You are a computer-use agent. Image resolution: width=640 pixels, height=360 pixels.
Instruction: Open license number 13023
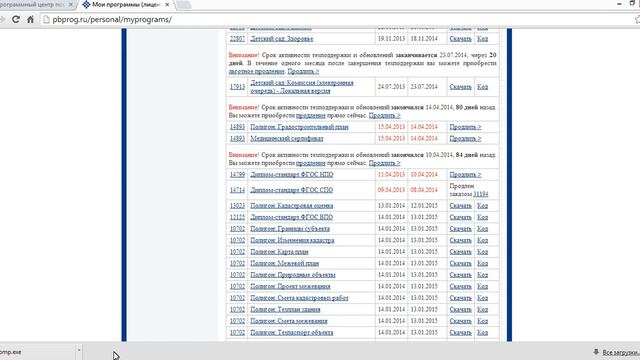237,205
